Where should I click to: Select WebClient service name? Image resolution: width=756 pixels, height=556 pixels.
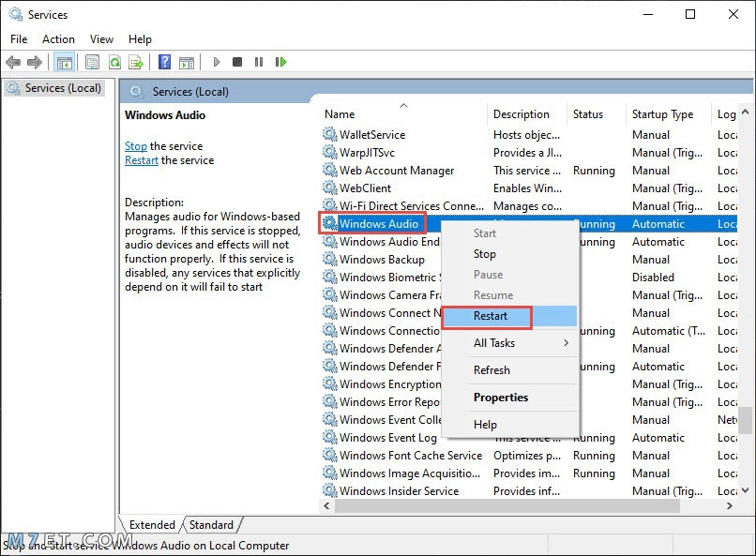tap(366, 188)
